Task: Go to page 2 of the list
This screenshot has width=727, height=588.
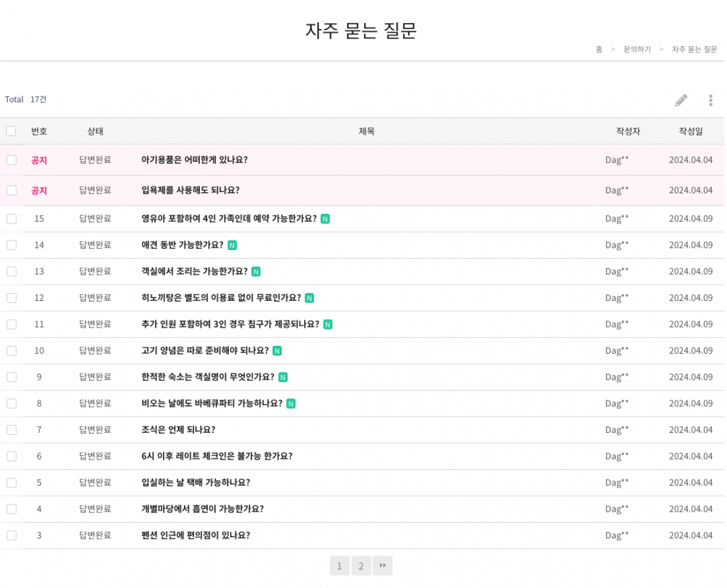Action: tap(361, 566)
